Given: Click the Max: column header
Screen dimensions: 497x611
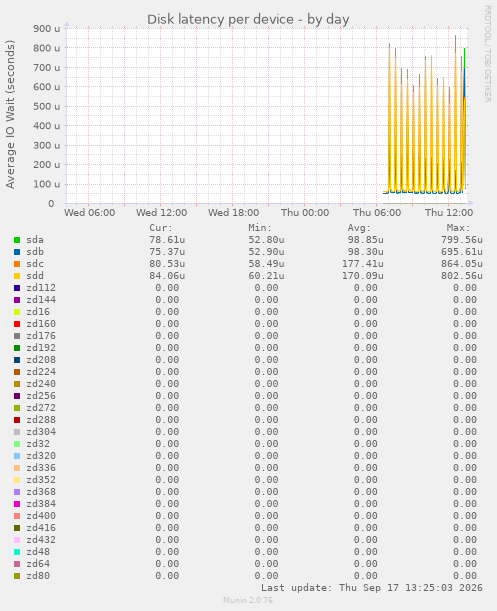Looking at the screenshot, I should [x=458, y=228].
